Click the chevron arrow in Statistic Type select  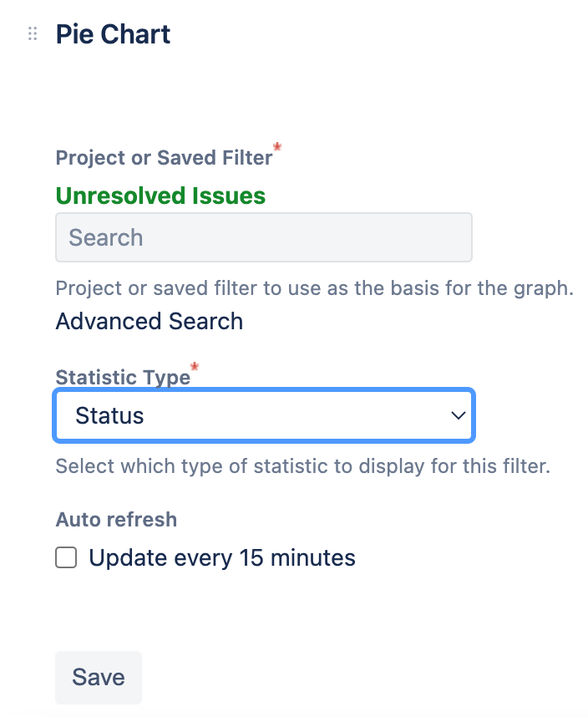[x=457, y=415]
